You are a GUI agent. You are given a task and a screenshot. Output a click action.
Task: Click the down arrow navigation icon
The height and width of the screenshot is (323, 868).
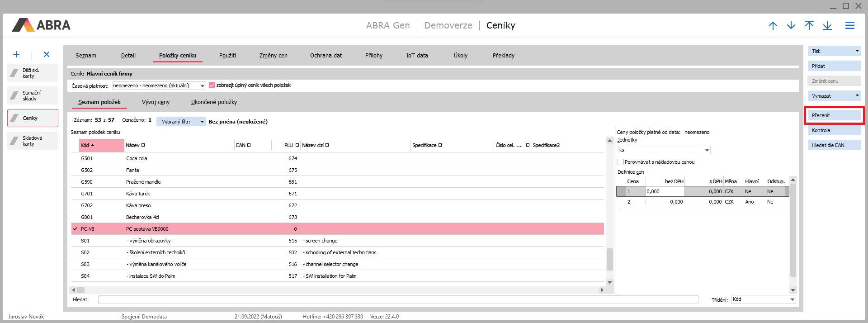pos(791,25)
